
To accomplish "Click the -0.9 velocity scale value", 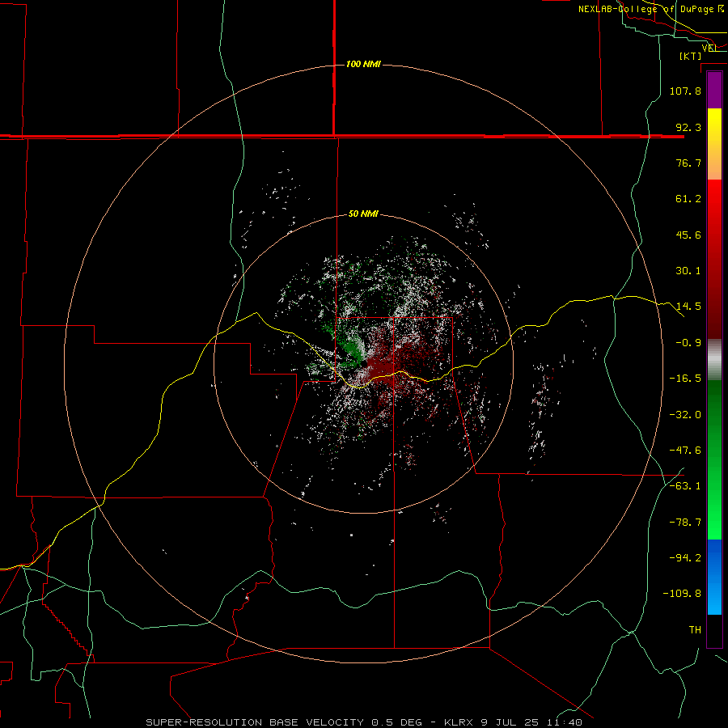I will [688, 343].
